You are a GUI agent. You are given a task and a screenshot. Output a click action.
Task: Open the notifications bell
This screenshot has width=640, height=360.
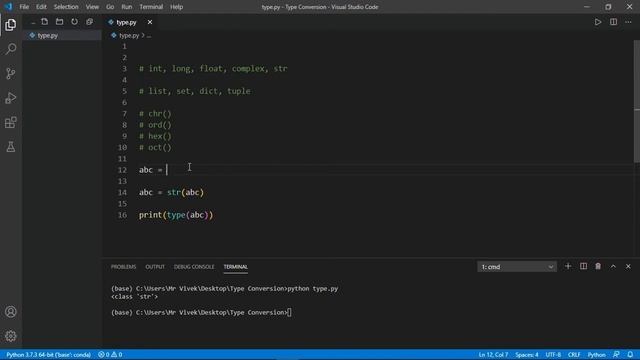[631, 355]
